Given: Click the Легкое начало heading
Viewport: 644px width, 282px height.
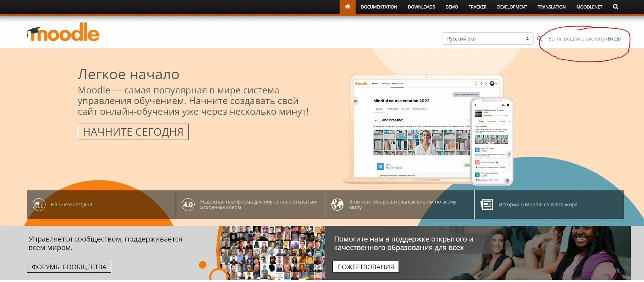Looking at the screenshot, I should 129,74.
